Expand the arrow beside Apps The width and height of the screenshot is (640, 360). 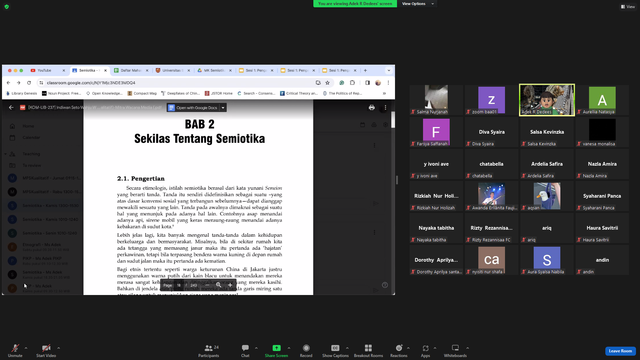[x=435, y=348]
